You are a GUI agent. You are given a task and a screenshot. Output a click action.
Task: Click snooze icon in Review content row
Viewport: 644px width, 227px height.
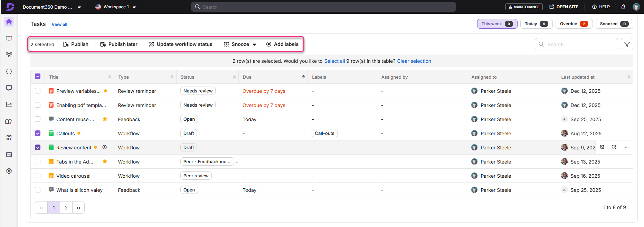[x=614, y=147]
